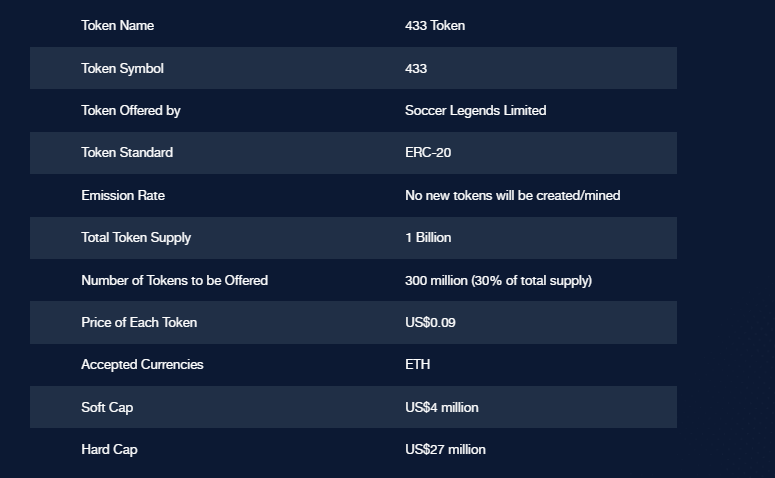
Task: Select the ERC-20 value
Action: 428,153
